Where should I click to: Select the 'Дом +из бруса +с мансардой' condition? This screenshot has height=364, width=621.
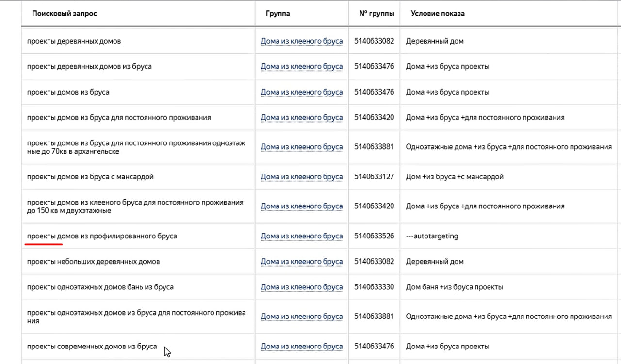coord(455,177)
